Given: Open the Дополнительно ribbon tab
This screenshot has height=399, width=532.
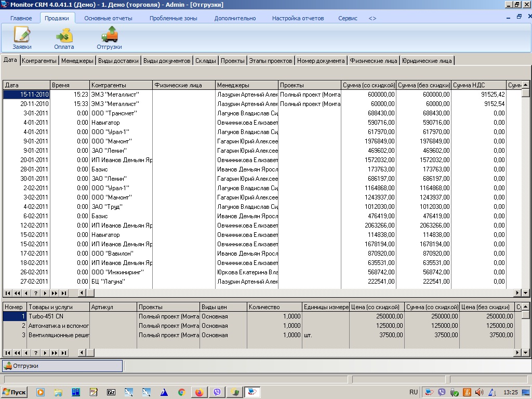Looking at the screenshot, I should pyautogui.click(x=235, y=18).
